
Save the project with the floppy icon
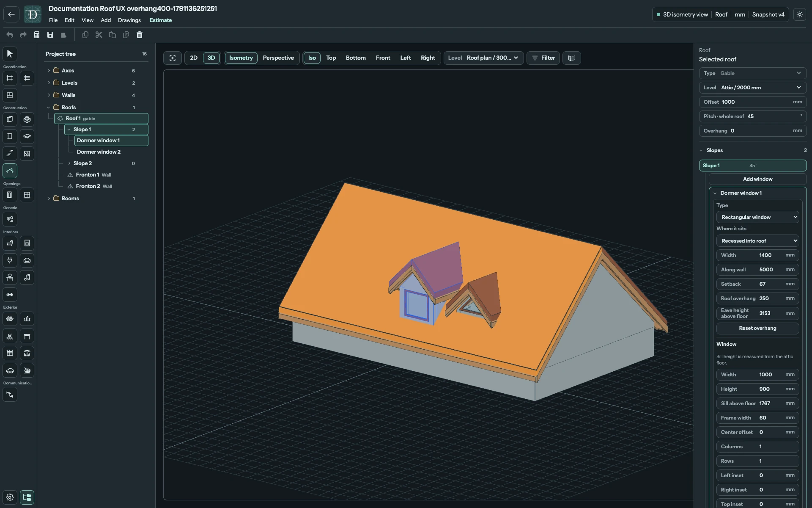tap(50, 35)
